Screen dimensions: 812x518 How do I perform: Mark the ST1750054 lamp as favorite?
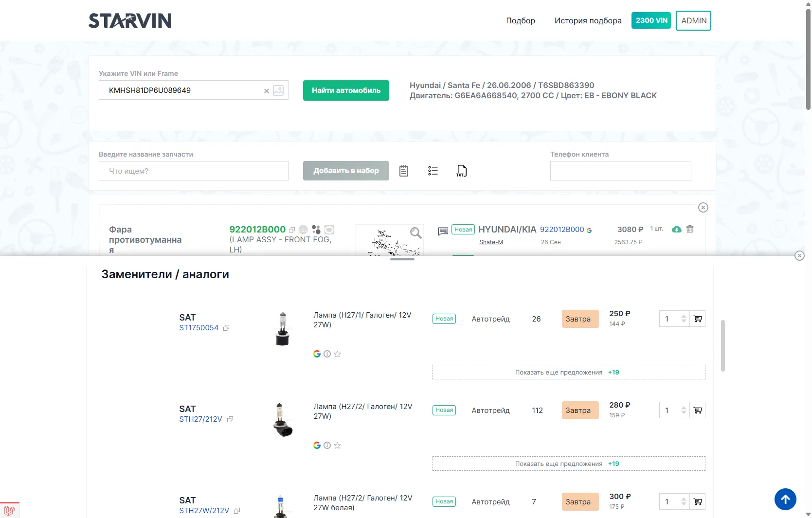point(337,354)
